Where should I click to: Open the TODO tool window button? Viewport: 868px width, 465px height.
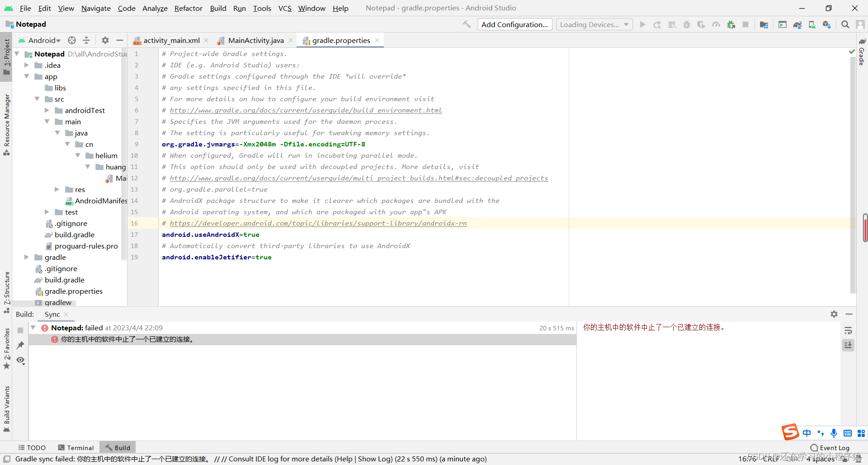pyautogui.click(x=32, y=447)
